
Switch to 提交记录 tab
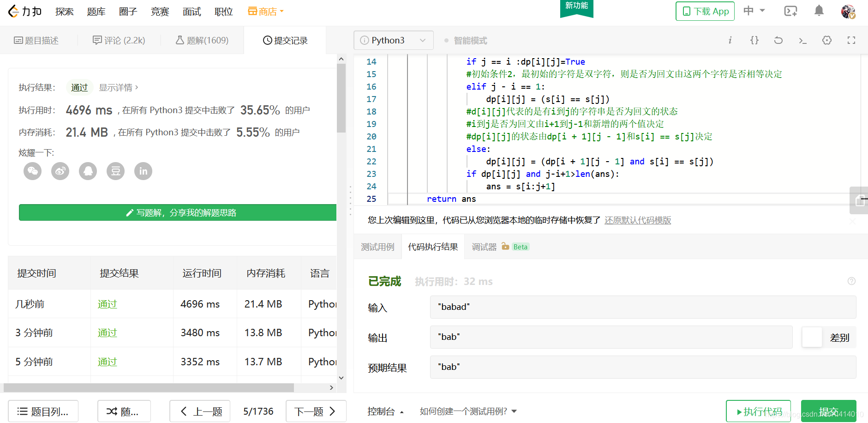click(x=285, y=40)
